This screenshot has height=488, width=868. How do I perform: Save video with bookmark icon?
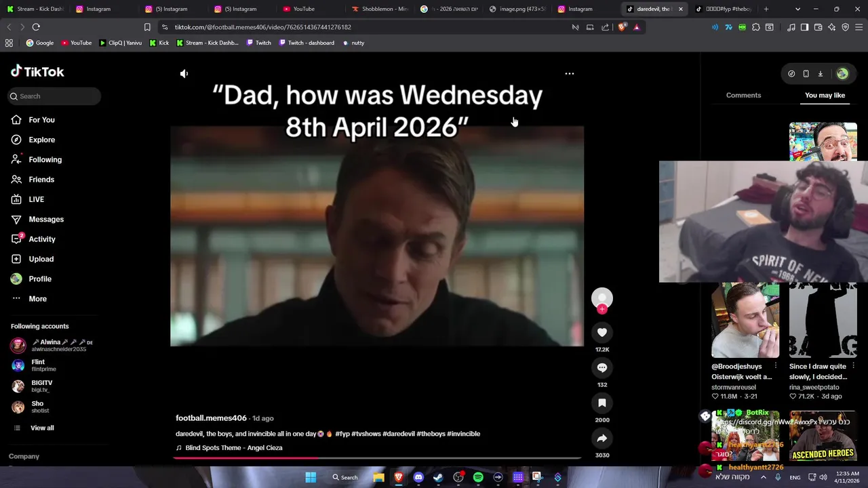click(602, 403)
